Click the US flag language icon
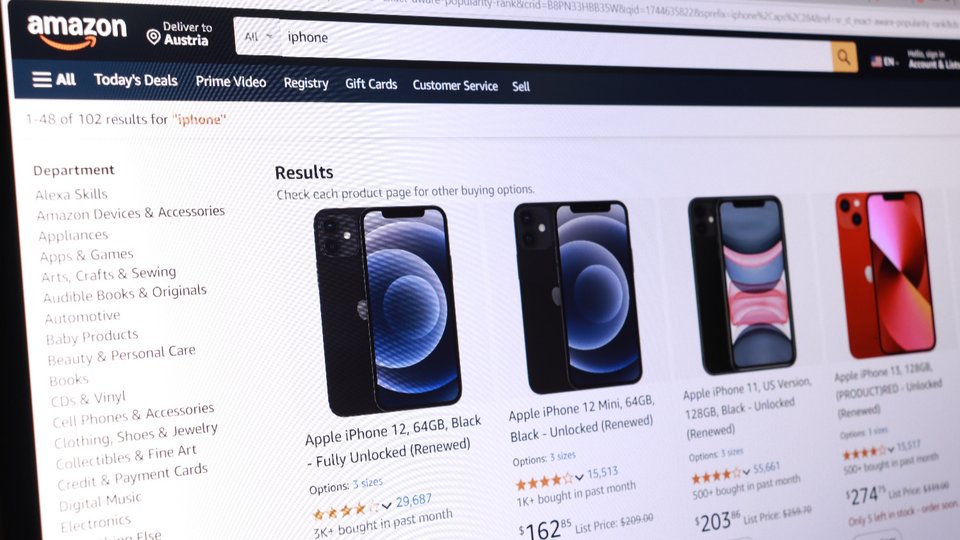 pyautogui.click(x=876, y=61)
